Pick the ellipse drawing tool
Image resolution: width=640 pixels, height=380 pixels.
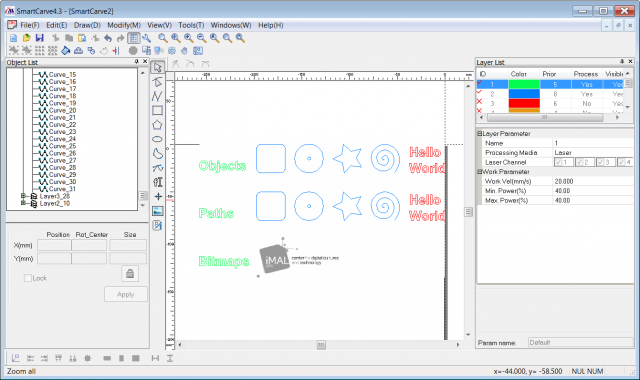(x=158, y=139)
